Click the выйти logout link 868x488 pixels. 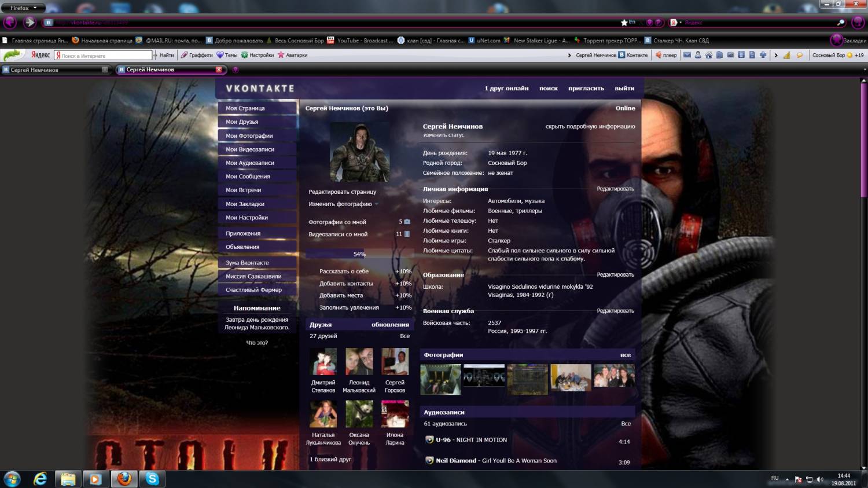coord(624,89)
